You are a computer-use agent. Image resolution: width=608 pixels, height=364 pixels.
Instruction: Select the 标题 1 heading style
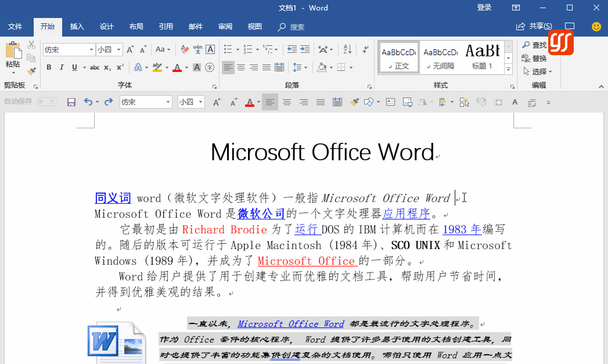click(483, 57)
